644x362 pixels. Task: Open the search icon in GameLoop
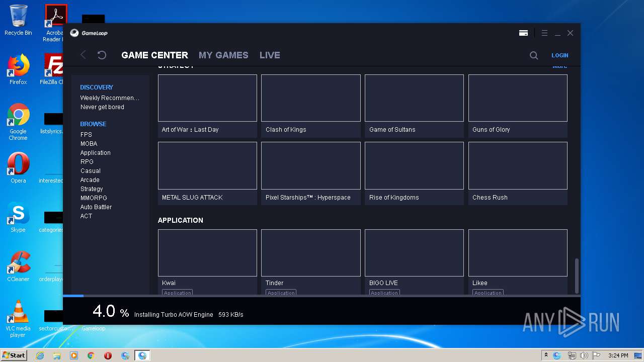534,55
